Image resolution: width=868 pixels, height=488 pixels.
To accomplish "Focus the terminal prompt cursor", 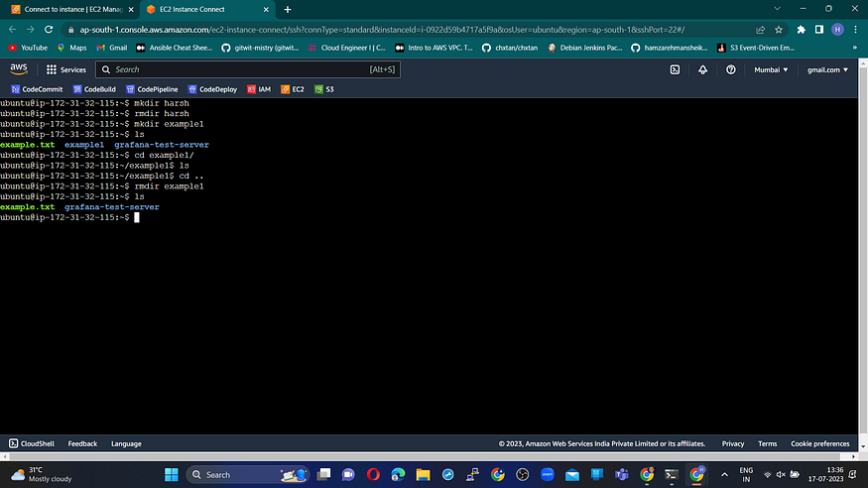I will tap(137, 217).
